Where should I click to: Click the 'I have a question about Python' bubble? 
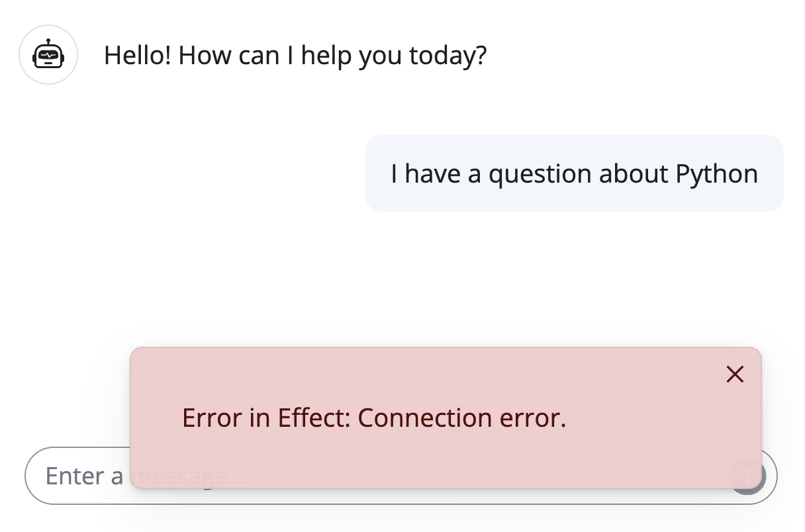click(x=574, y=173)
